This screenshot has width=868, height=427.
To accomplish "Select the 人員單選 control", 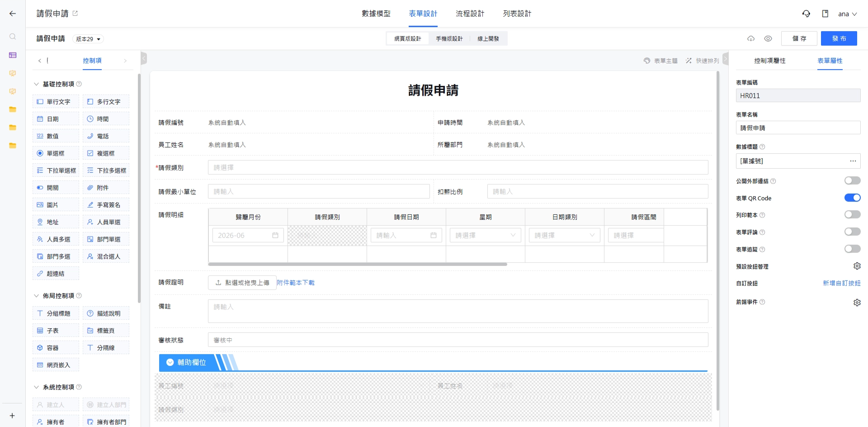I will (x=106, y=222).
